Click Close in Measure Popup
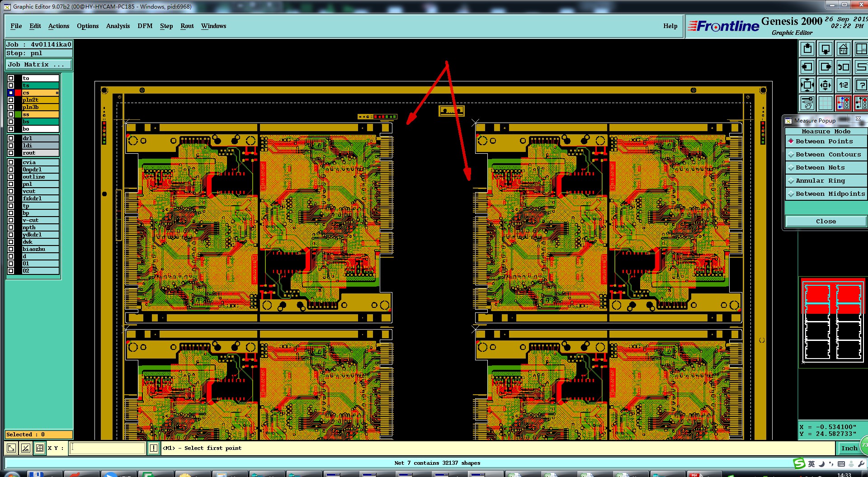Image resolution: width=868 pixels, height=477 pixels. click(x=826, y=221)
